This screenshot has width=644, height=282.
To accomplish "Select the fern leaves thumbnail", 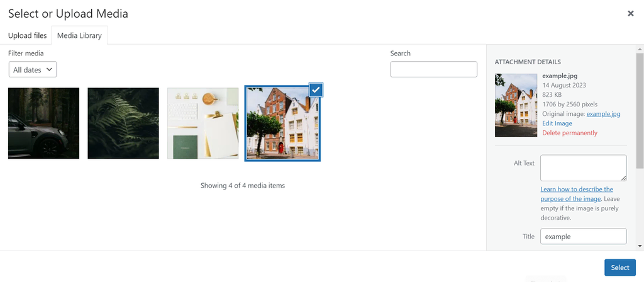I will click(123, 123).
